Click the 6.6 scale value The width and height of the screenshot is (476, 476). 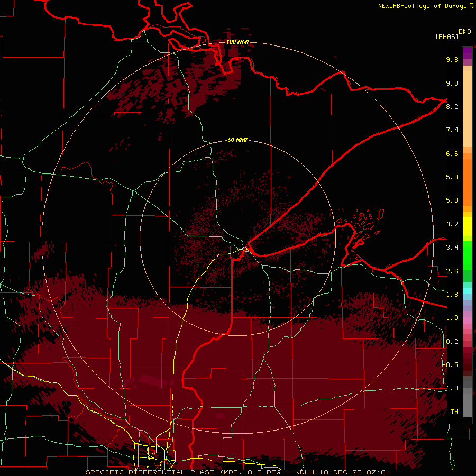point(452,153)
